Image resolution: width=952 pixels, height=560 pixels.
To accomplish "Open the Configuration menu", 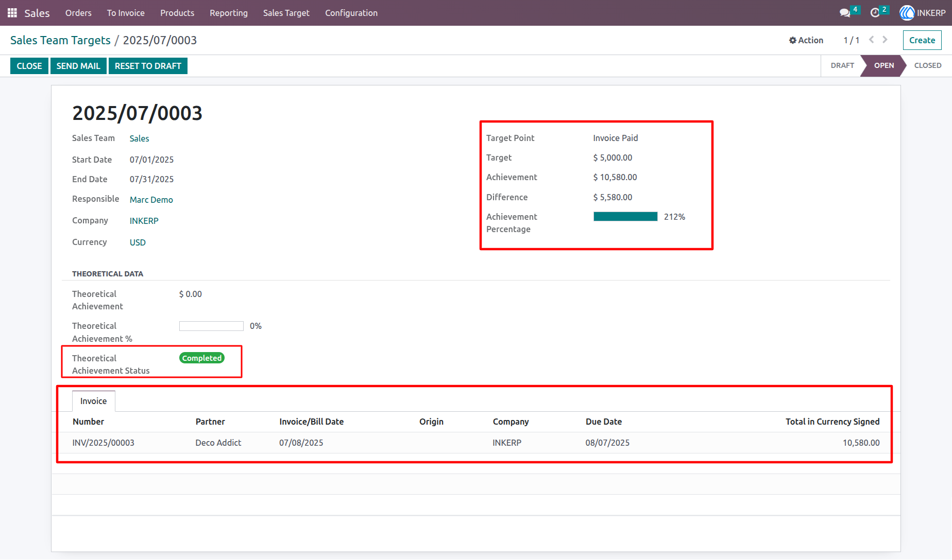I will coord(351,13).
